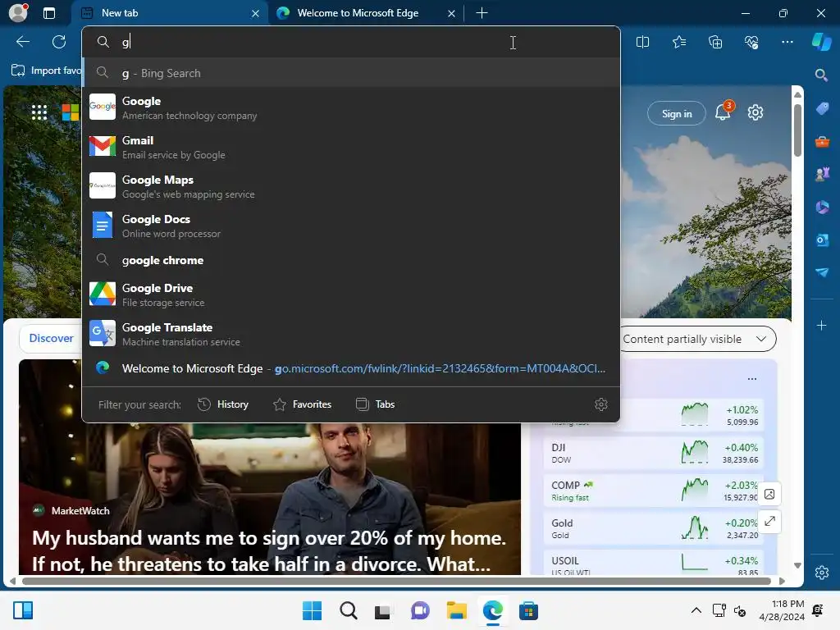This screenshot has height=630, width=840.
Task: Filter search by History
Action: pos(223,404)
